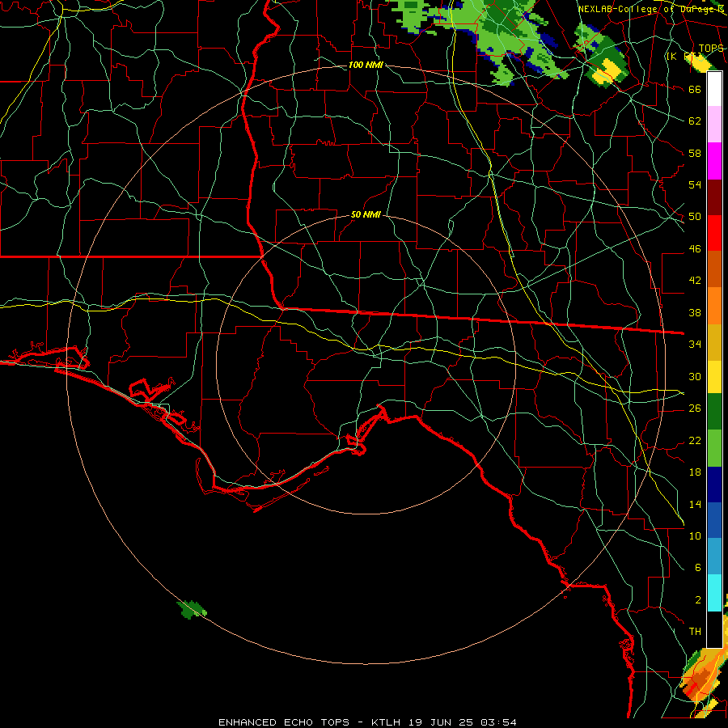
Task: Click the 'TOPS' legend title
Action: coord(711,49)
